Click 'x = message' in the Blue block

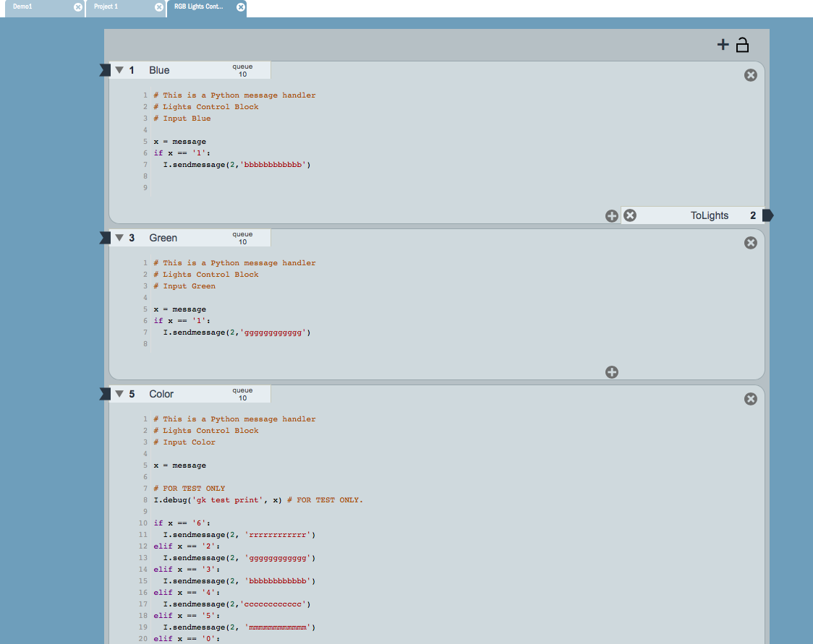point(180,142)
